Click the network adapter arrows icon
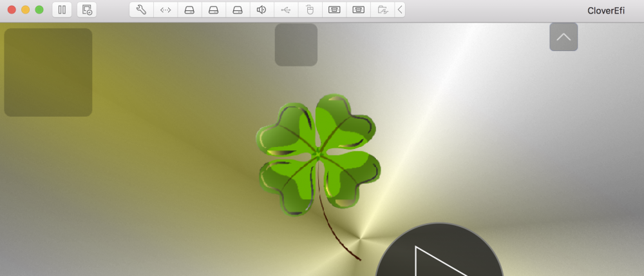Viewport: 644px width, 276px height. coord(166,10)
